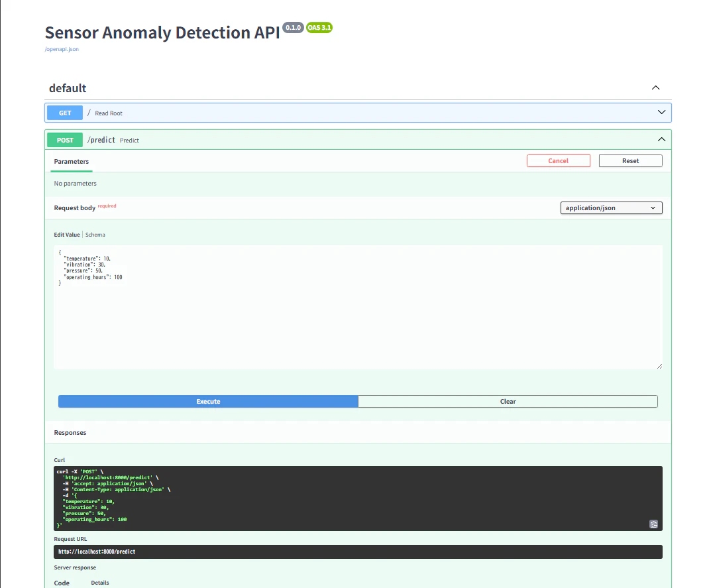Expand the GET Read Root endpoint chevron
This screenshot has width=709, height=588.
pos(661,112)
